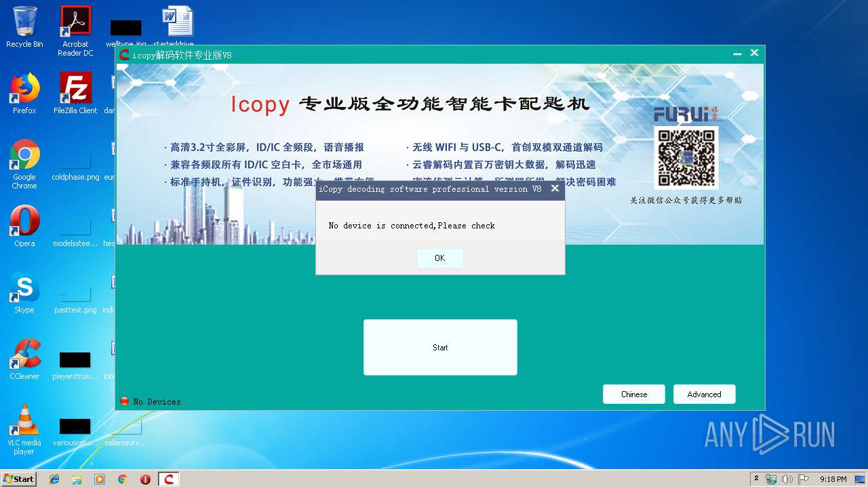Image resolution: width=868 pixels, height=488 pixels.
Task: Click the large Start button
Action: [x=440, y=347]
